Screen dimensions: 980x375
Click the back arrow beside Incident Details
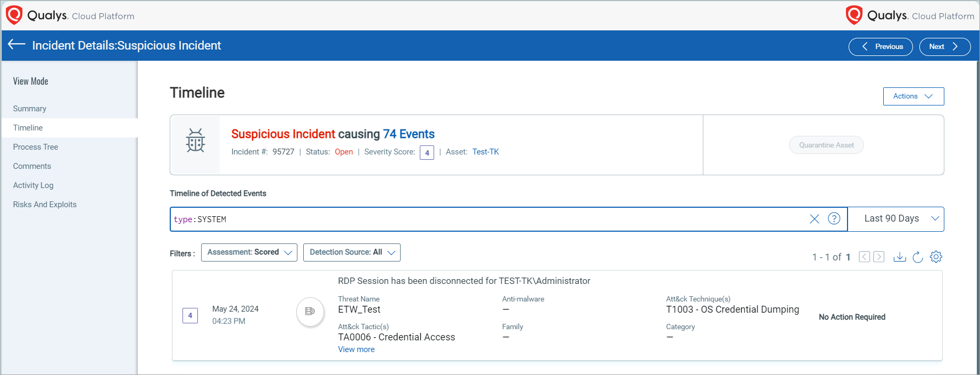(x=16, y=45)
